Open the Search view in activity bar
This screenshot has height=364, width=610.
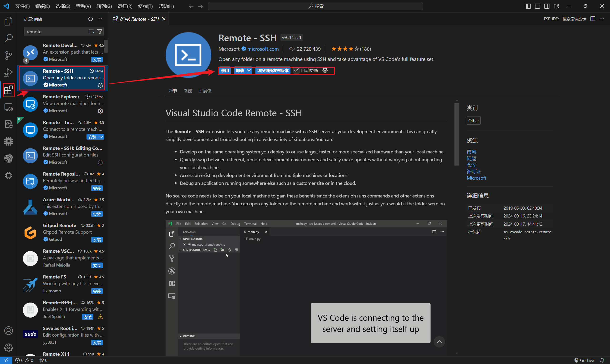tap(9, 38)
